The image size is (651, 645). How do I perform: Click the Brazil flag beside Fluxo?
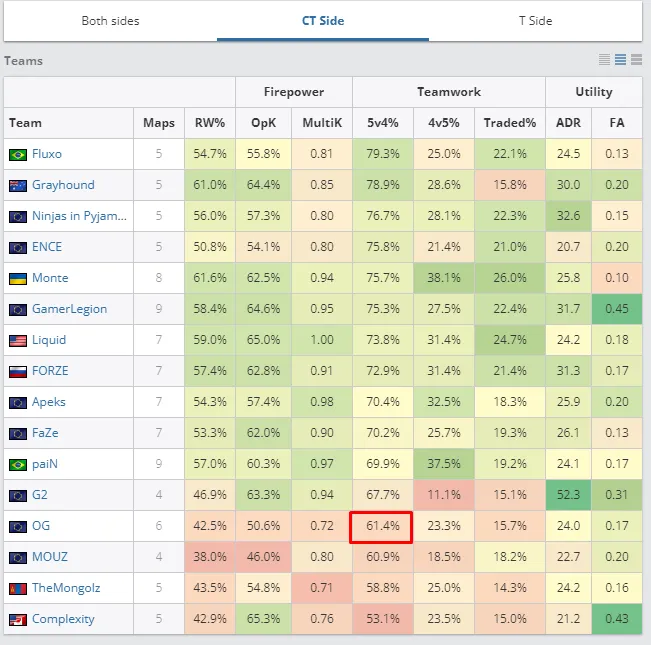pyautogui.click(x=18, y=155)
